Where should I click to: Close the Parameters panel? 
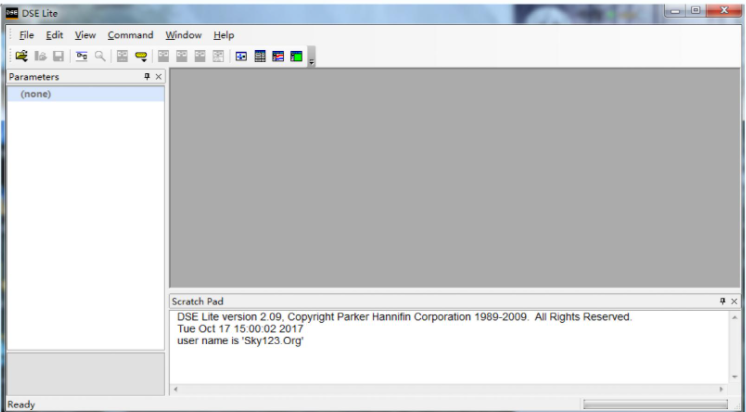(x=158, y=77)
